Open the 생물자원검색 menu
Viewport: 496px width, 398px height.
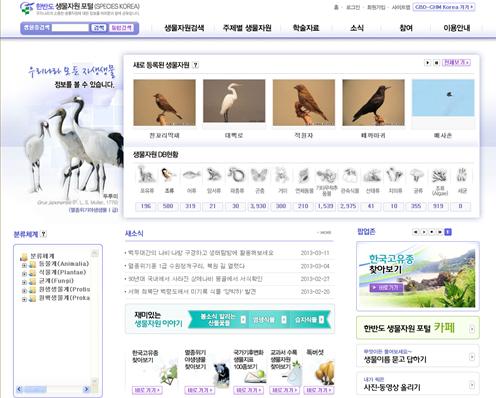click(184, 28)
